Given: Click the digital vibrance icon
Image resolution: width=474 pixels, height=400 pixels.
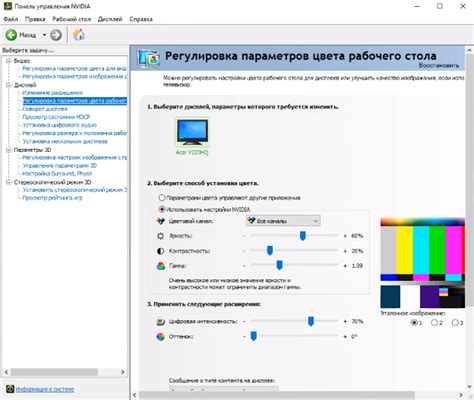Looking at the screenshot, I should (161, 322).
